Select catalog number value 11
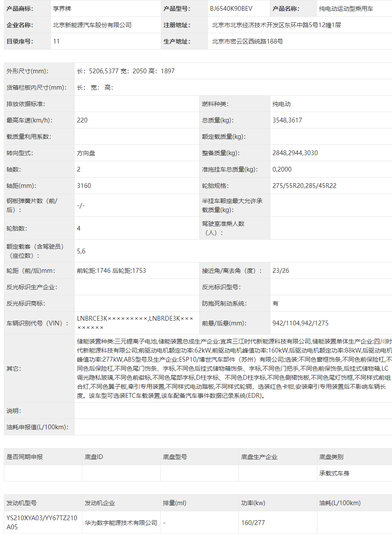 [56, 41]
